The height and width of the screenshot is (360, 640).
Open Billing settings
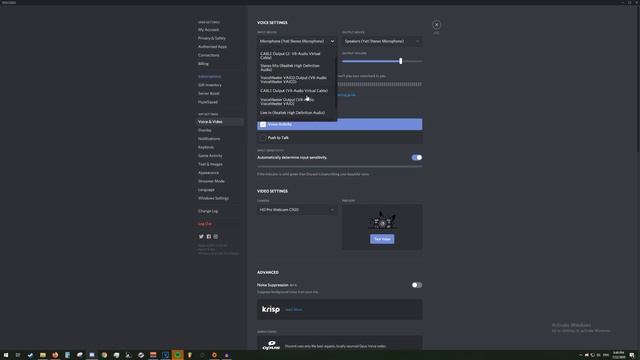click(203, 64)
